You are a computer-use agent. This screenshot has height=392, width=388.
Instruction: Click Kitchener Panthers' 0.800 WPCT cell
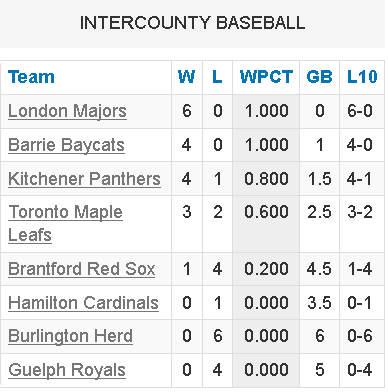(x=266, y=179)
